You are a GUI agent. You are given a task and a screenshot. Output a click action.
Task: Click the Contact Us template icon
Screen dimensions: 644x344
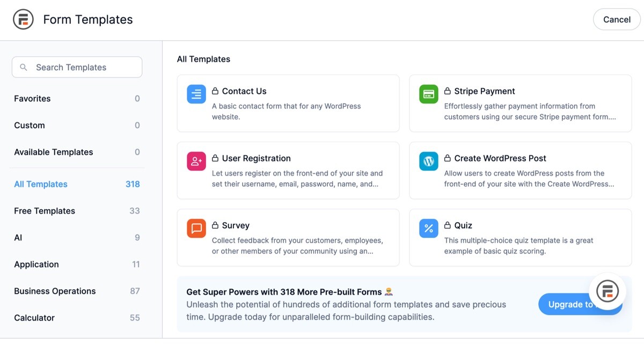[x=196, y=93]
